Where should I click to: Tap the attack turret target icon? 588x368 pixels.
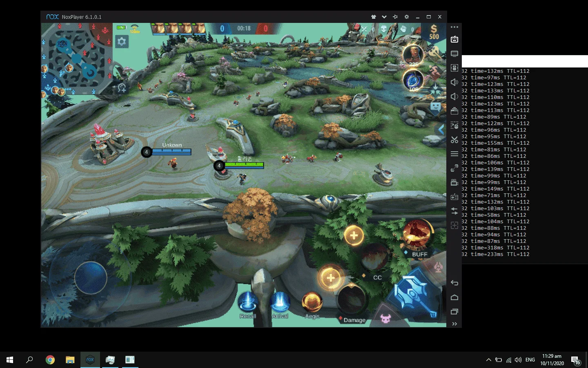[438, 267]
